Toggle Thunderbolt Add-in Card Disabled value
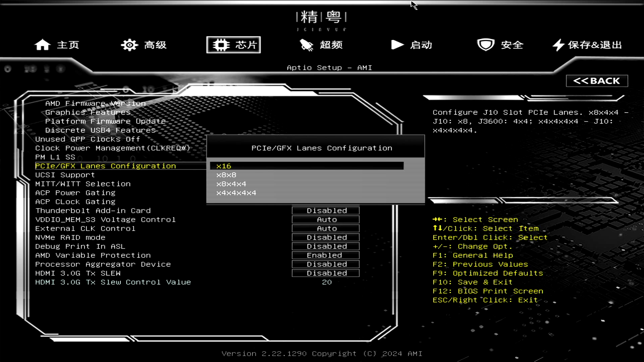Screen dimensions: 644x362 [x=325, y=211]
